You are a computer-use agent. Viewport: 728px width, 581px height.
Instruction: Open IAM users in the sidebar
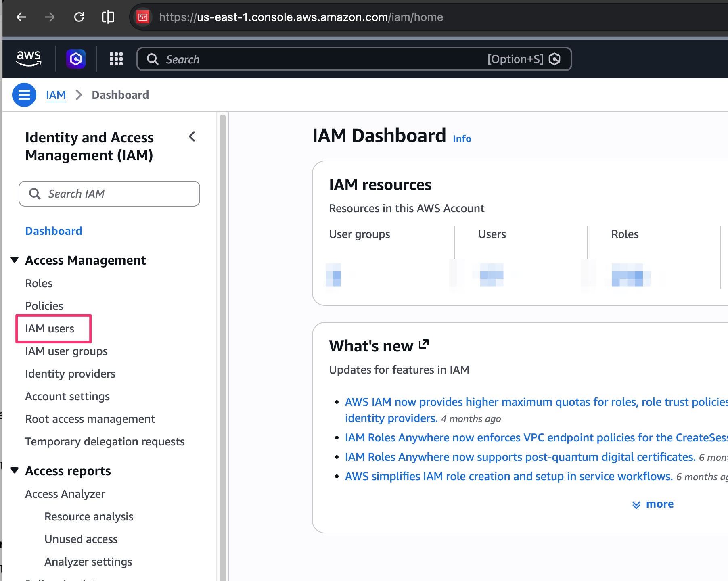pyautogui.click(x=50, y=328)
